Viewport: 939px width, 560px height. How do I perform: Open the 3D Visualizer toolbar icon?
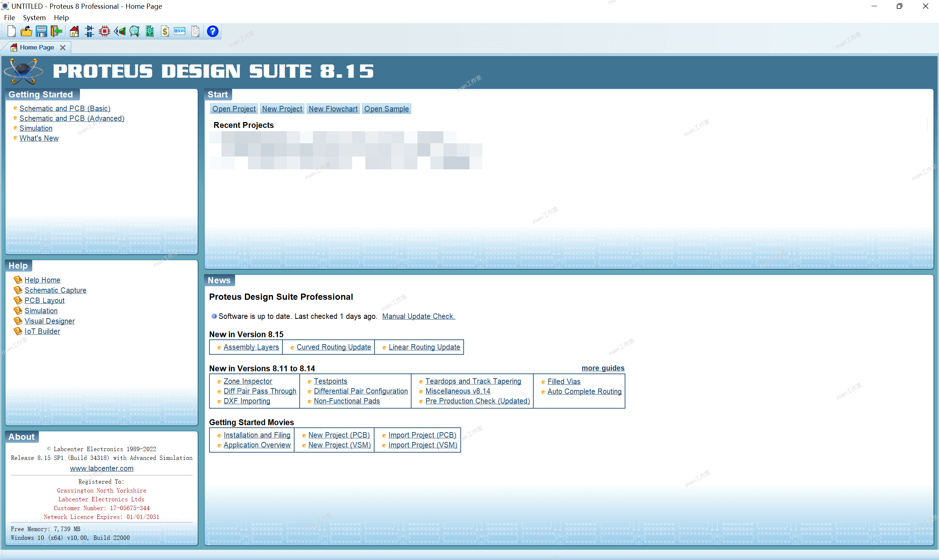[x=120, y=31]
